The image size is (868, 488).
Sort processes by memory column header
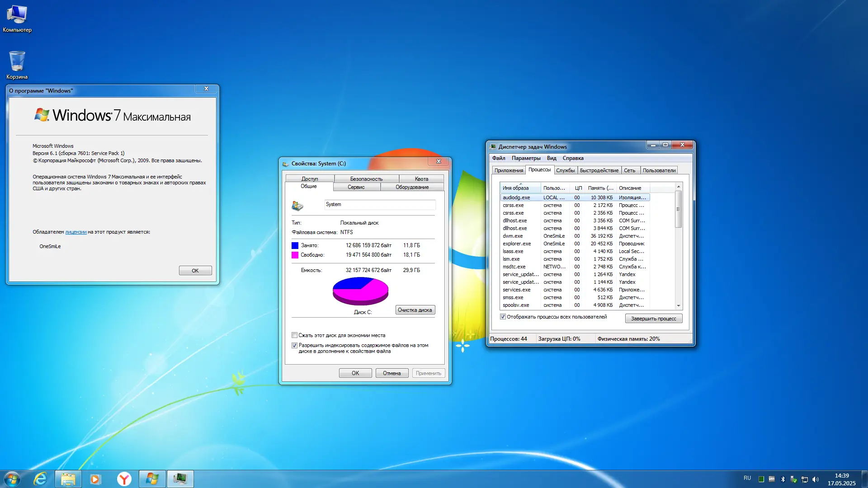(x=600, y=188)
